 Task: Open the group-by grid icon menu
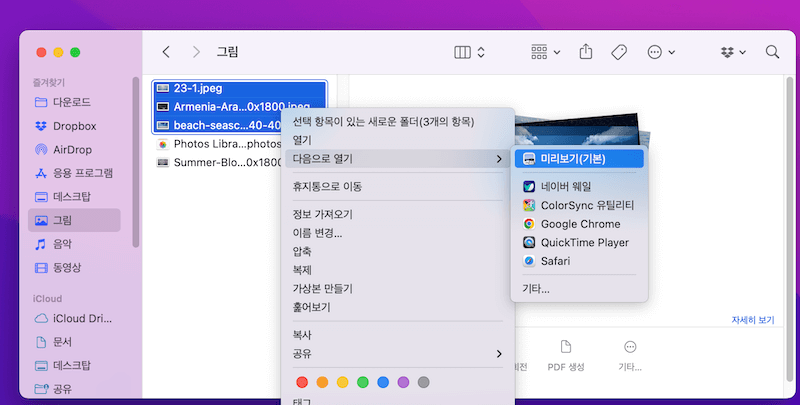[x=545, y=52]
